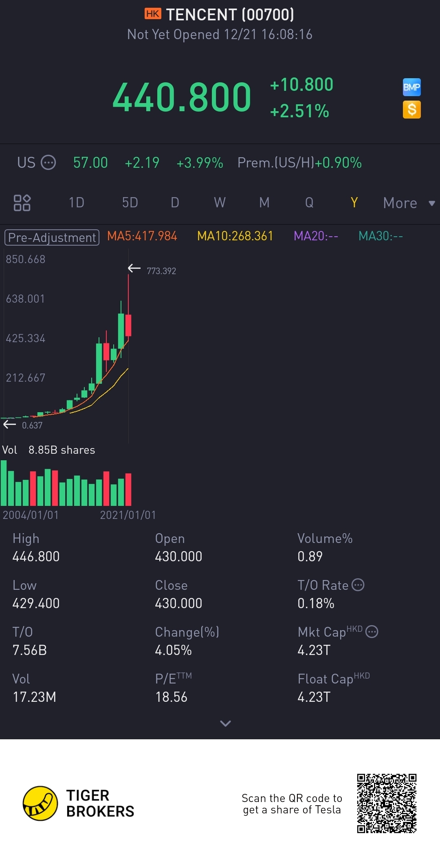Tap the info bubble beside US

[48, 163]
